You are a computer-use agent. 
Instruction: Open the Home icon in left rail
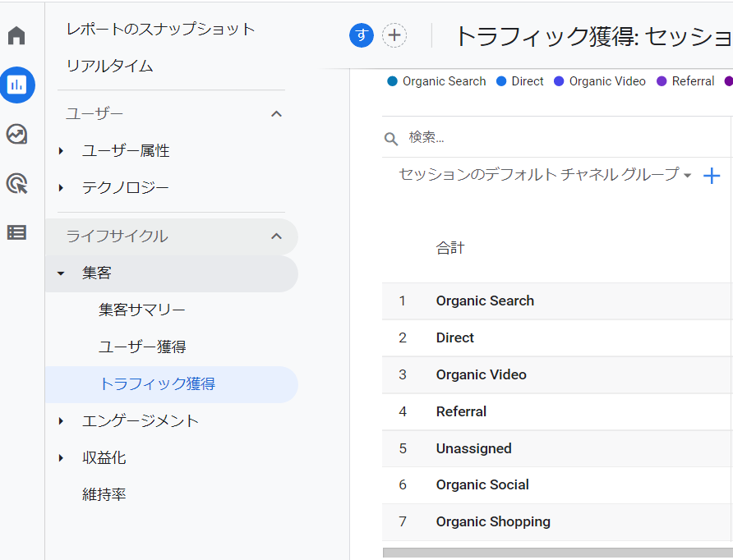pos(16,36)
